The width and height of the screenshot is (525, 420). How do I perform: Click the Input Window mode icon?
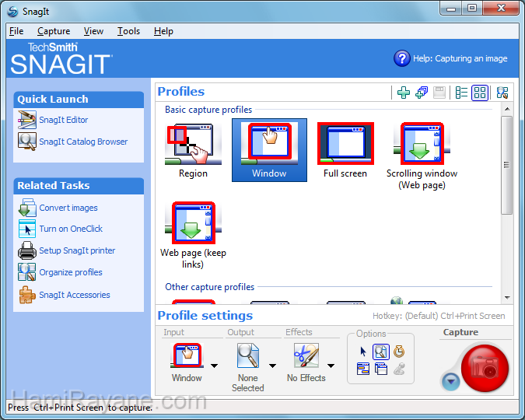point(187,355)
